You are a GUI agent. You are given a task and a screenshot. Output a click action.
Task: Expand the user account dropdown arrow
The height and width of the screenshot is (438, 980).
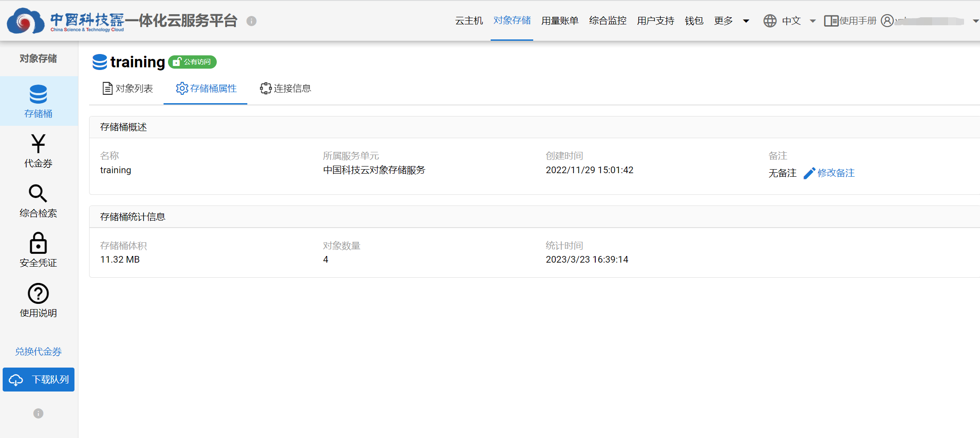(x=976, y=21)
